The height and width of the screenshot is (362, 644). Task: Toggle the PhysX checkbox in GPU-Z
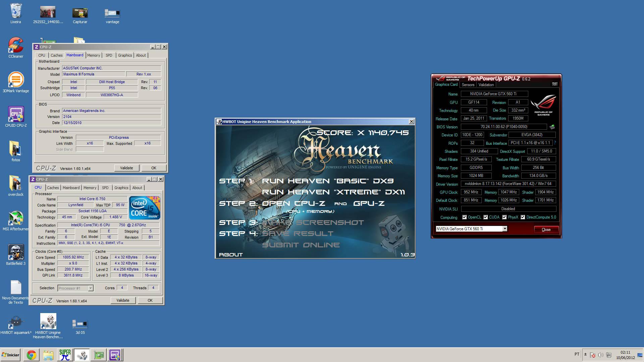pyautogui.click(x=504, y=217)
